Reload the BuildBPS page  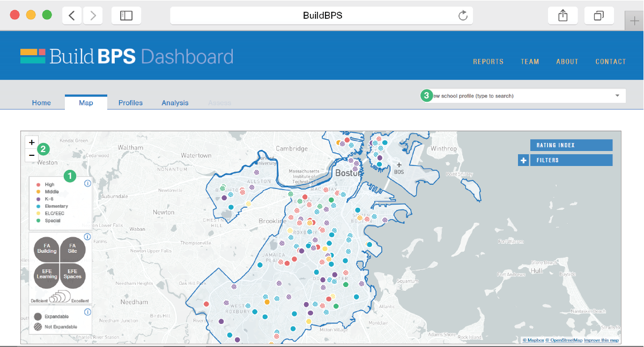click(463, 16)
